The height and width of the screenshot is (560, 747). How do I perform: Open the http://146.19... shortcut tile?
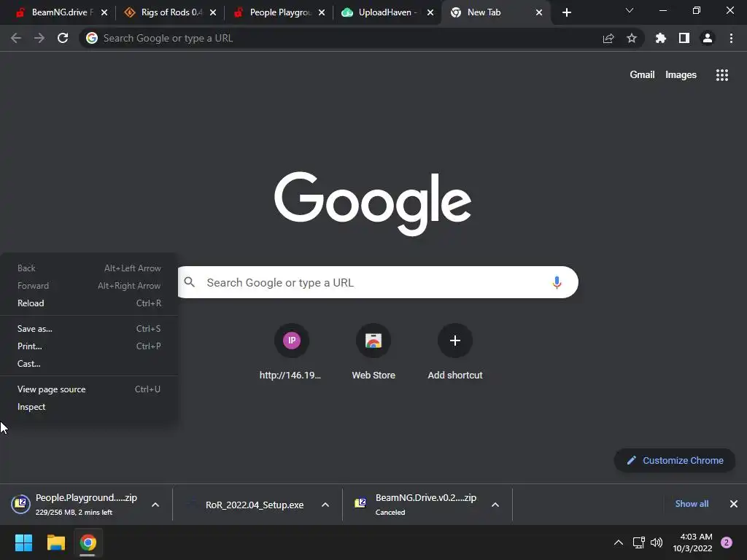coord(291,352)
